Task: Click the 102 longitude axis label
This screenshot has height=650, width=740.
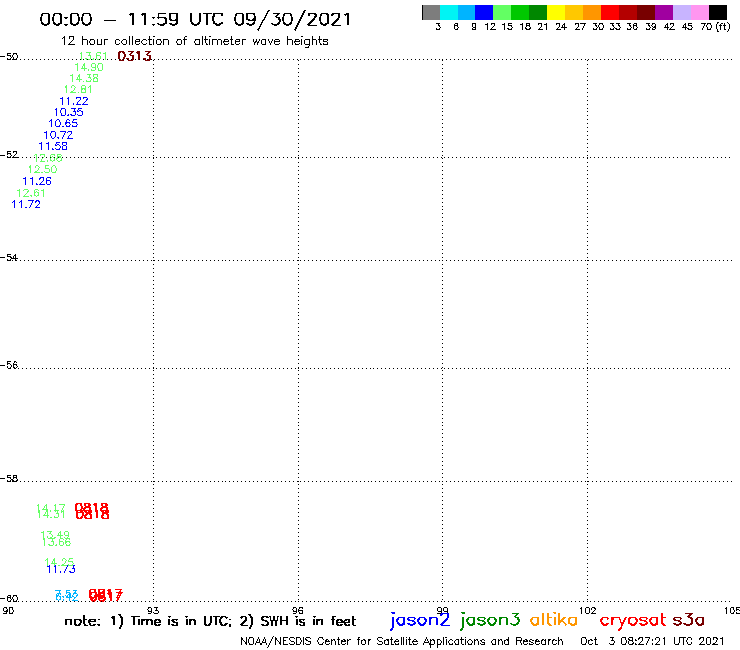Action: [588, 610]
